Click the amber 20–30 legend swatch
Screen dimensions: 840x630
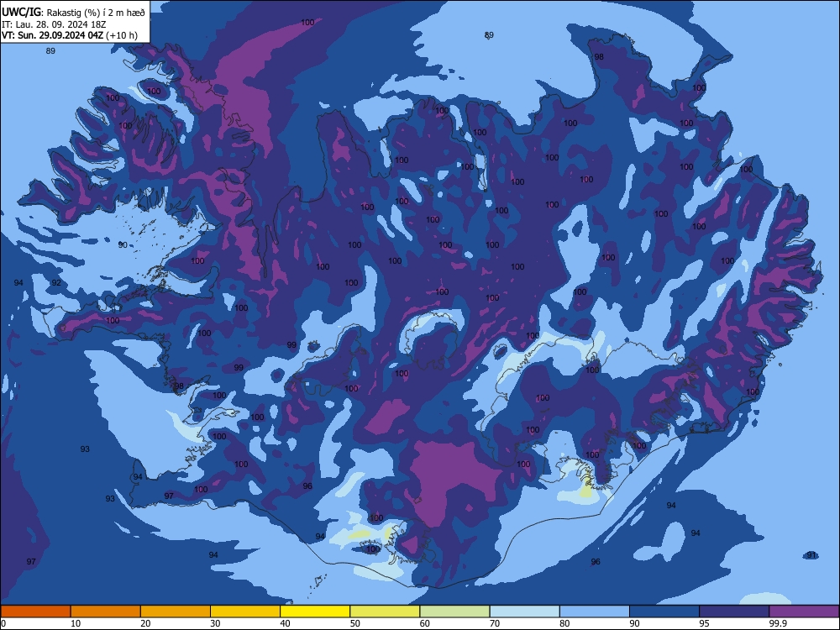point(176,612)
